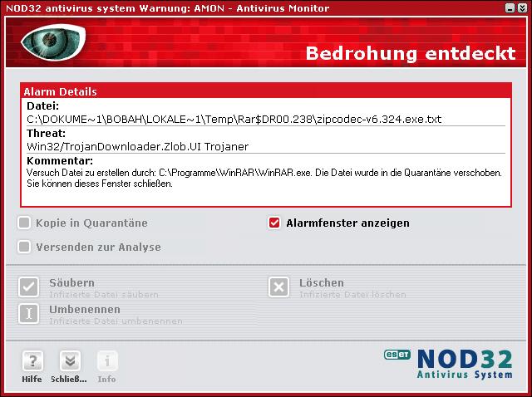This screenshot has height=397, width=532.
Task: Click the Löschen X icon
Action: tap(278, 287)
